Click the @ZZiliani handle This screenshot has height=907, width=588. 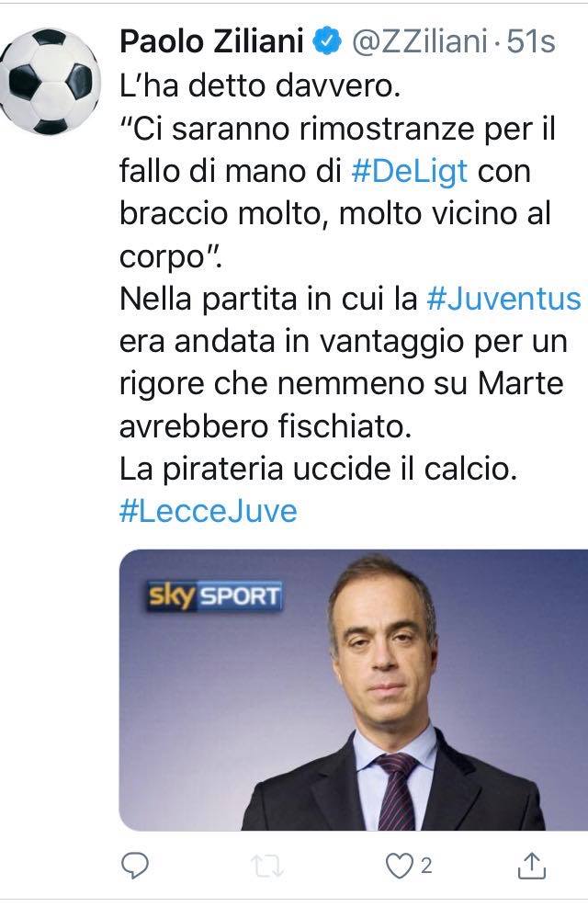420,41
